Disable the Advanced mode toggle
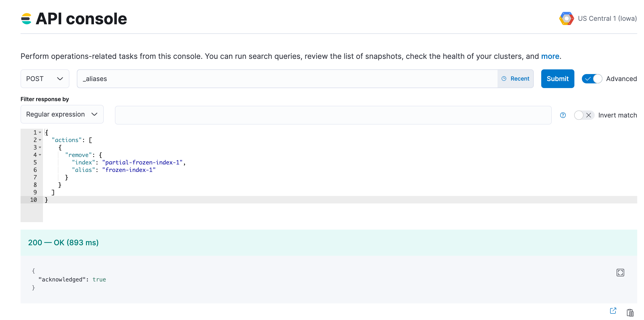The height and width of the screenshot is (320, 644). [x=592, y=78]
